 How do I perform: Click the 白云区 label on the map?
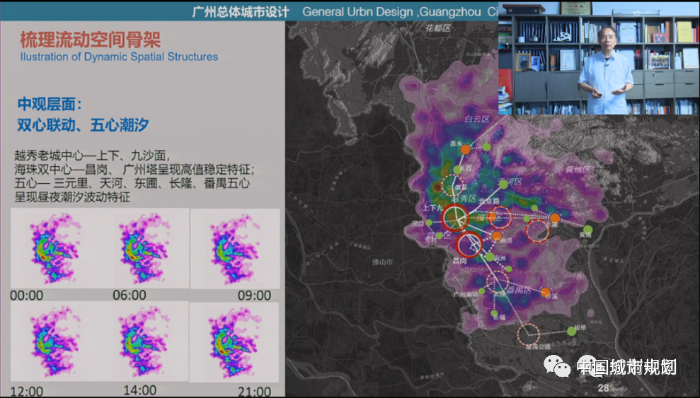click(x=477, y=119)
